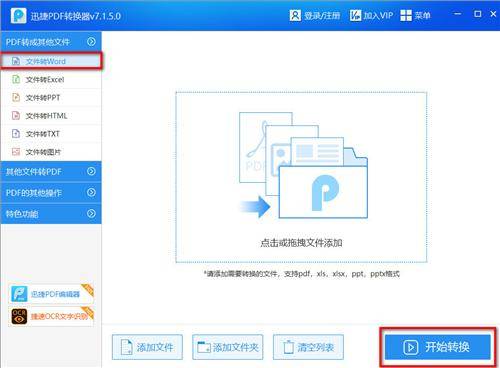Click the 登录/注册 link

[x=322, y=15]
